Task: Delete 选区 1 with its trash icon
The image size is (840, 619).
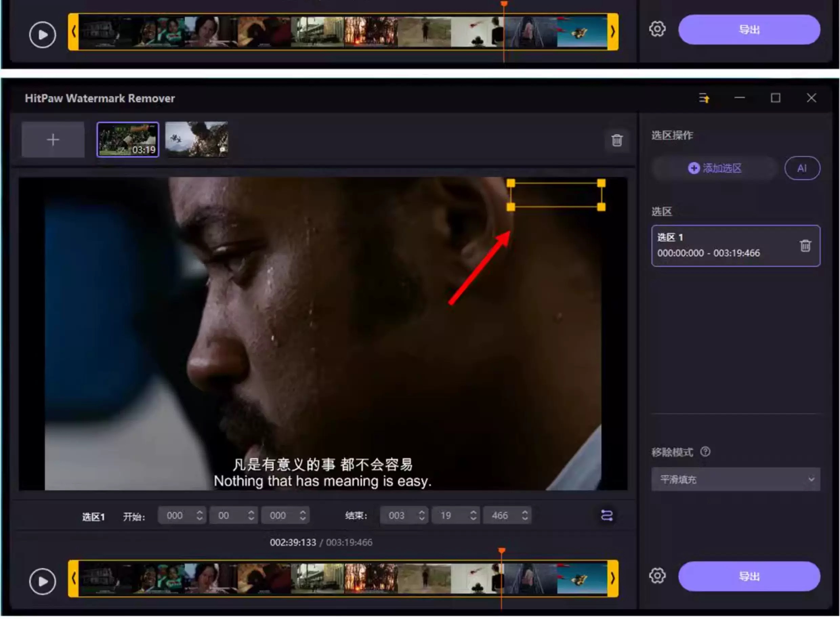Action: [x=805, y=246]
